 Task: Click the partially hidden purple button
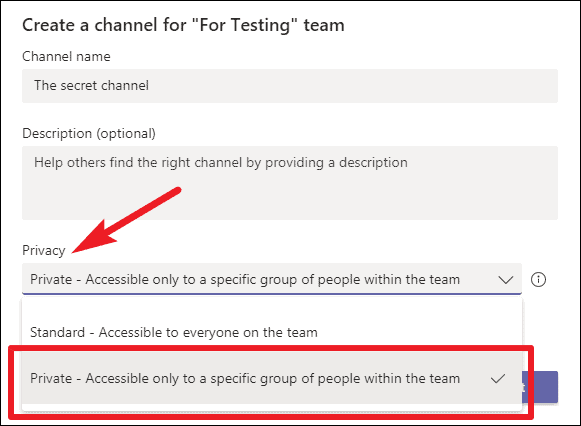540,387
